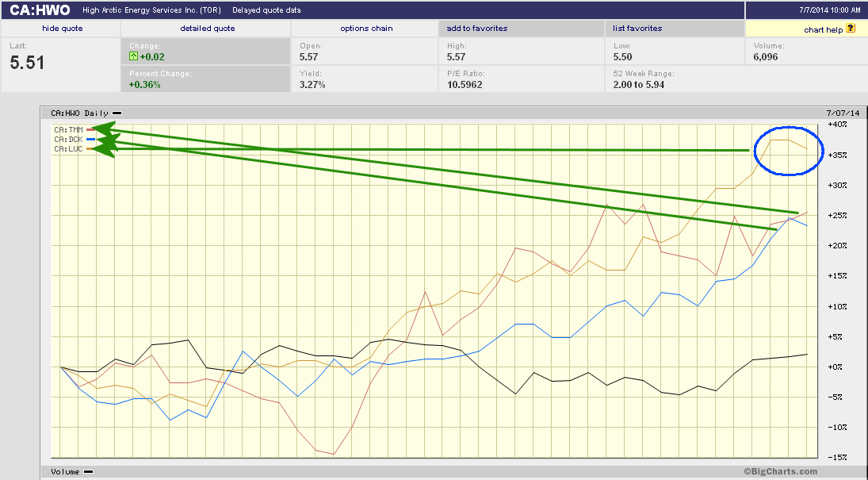This screenshot has width=868, height=480.
Task: Click the P/E Ratio value 10.5962
Action: 465,84
